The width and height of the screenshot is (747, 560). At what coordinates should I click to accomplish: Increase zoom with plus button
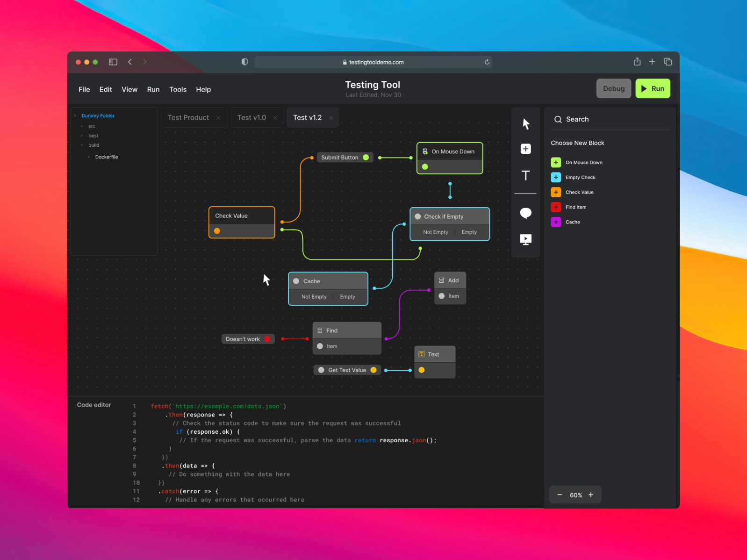(591, 495)
